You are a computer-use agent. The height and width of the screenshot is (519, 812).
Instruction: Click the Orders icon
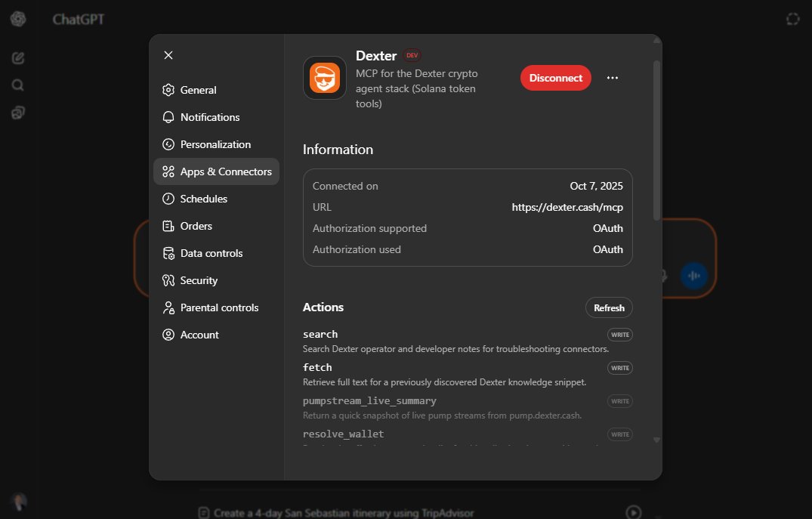tap(168, 226)
